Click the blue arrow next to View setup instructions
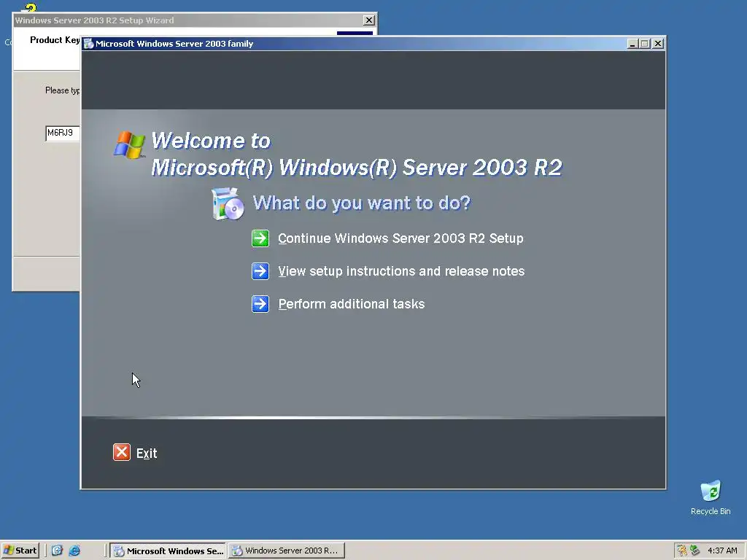Image resolution: width=747 pixels, height=560 pixels. (260, 271)
